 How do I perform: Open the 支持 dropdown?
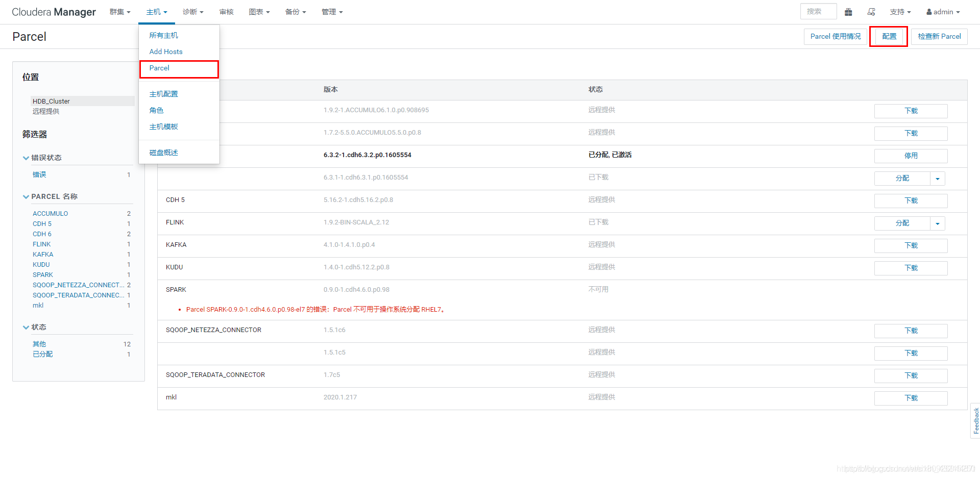point(900,12)
